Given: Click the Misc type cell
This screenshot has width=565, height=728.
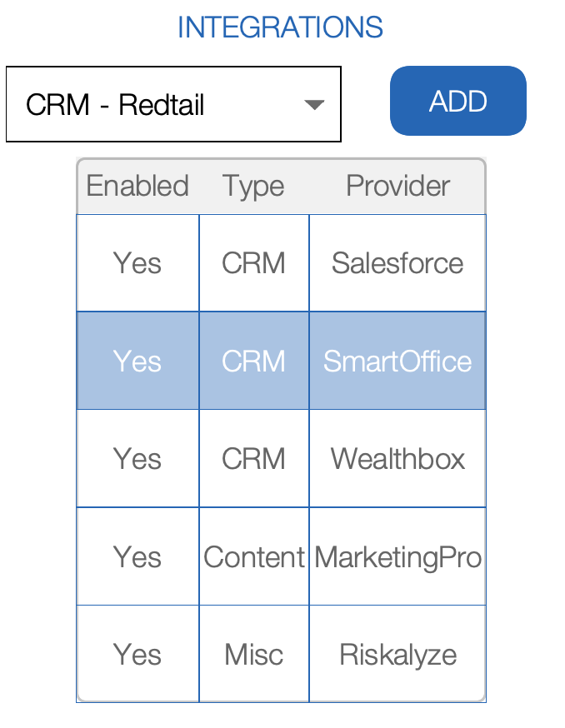Looking at the screenshot, I should click(x=254, y=654).
